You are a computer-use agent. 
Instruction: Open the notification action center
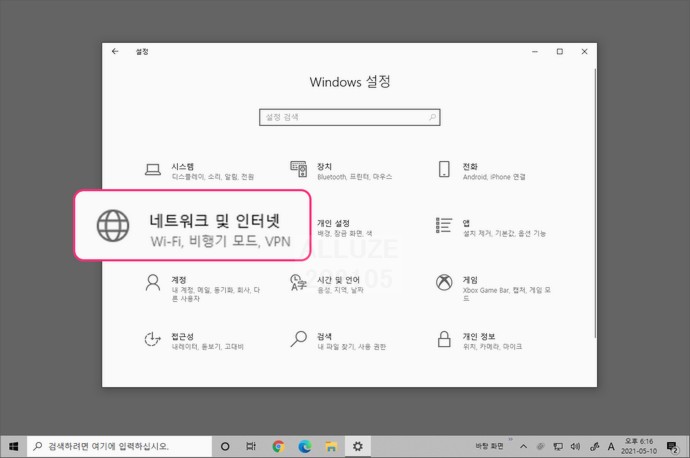(672, 447)
